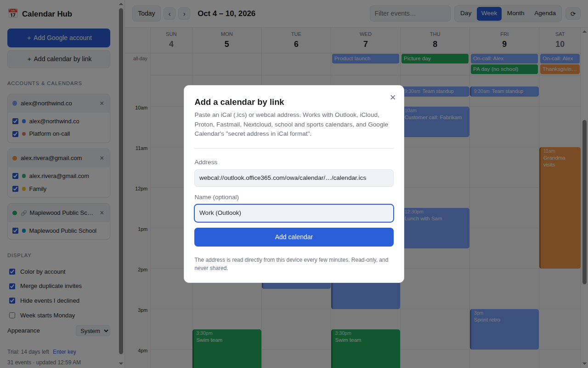Remove the alex@northwind.co account
588x368 pixels.
[102, 103]
